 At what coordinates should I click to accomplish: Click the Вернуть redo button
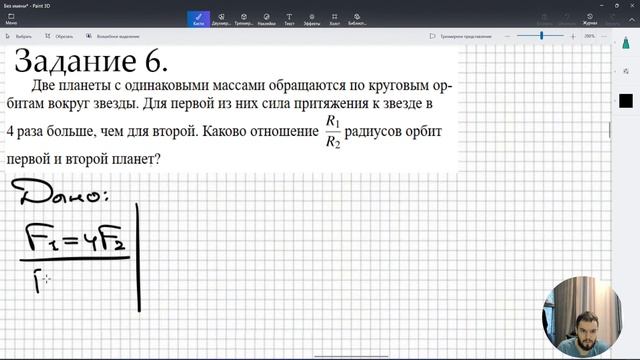coord(612,19)
